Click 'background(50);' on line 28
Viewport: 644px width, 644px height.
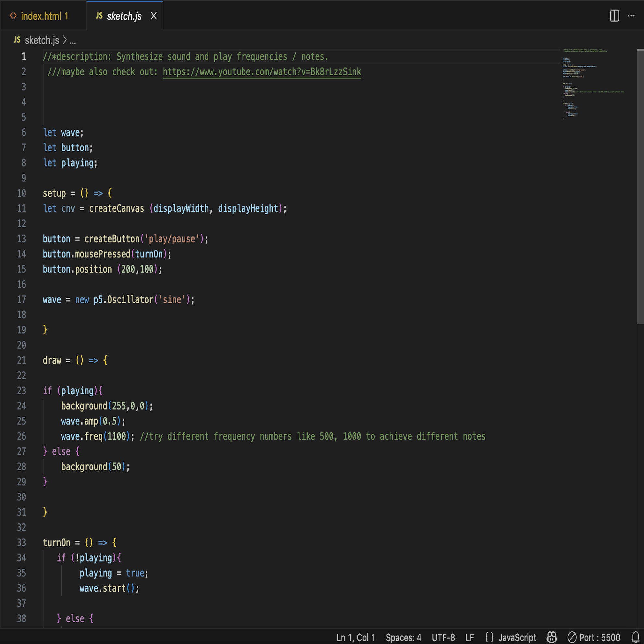(95, 467)
